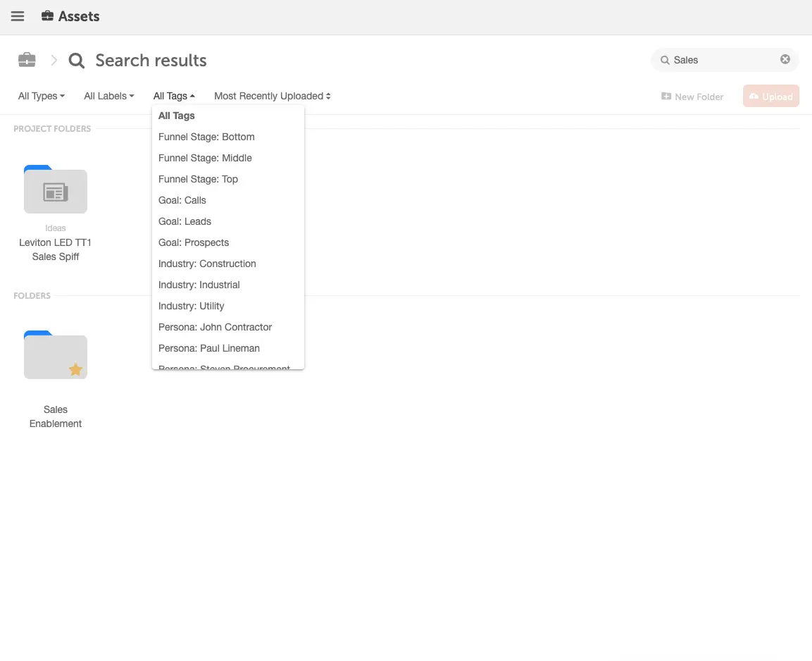The width and height of the screenshot is (812, 661).
Task: Open the hamburger navigation menu
Action: [18, 16]
